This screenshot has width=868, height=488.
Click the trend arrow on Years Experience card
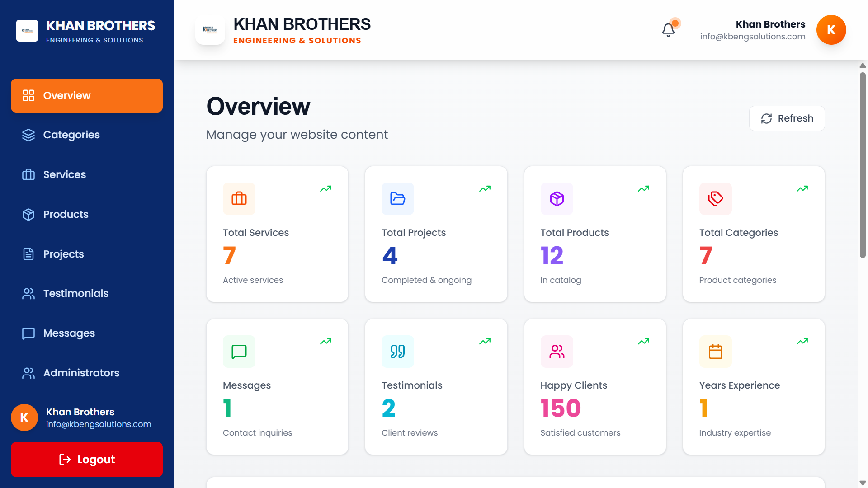point(802,341)
